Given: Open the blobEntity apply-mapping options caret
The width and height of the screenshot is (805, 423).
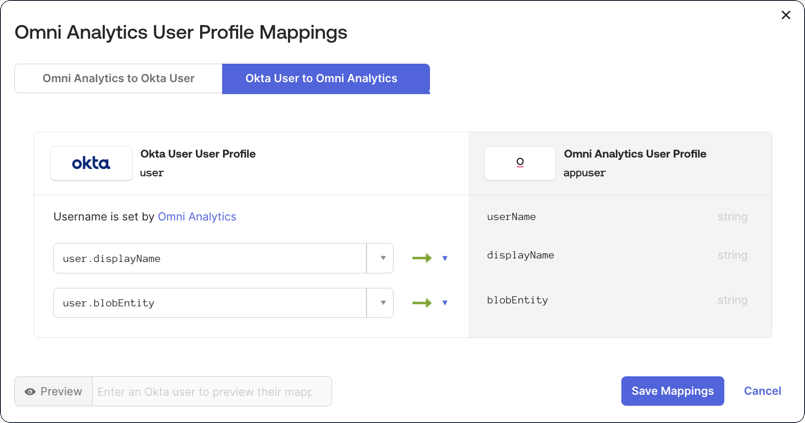Looking at the screenshot, I should point(445,303).
